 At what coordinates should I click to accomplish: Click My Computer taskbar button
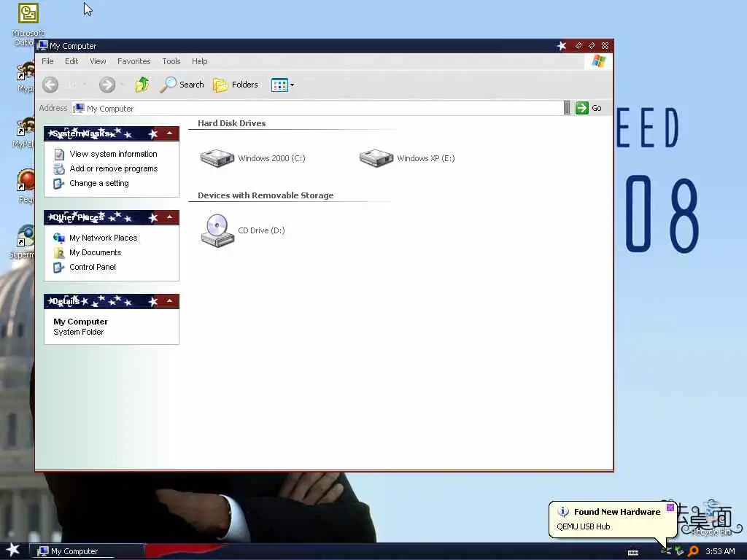87,551
